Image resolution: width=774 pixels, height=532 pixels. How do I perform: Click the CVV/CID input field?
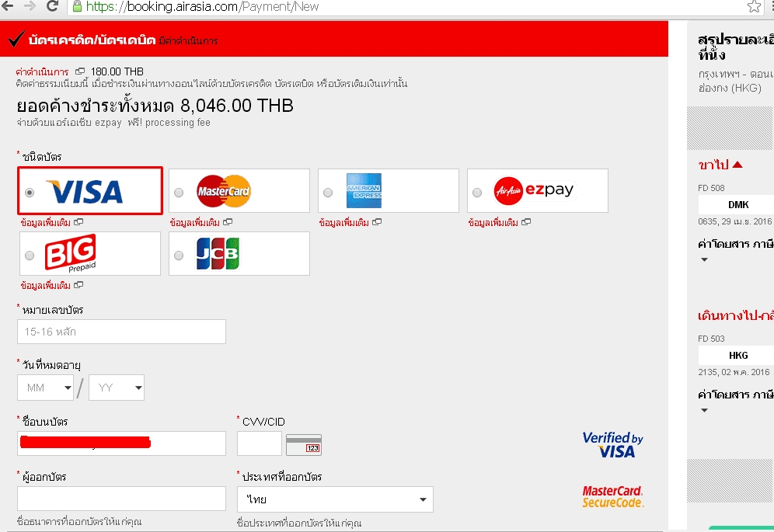click(259, 443)
